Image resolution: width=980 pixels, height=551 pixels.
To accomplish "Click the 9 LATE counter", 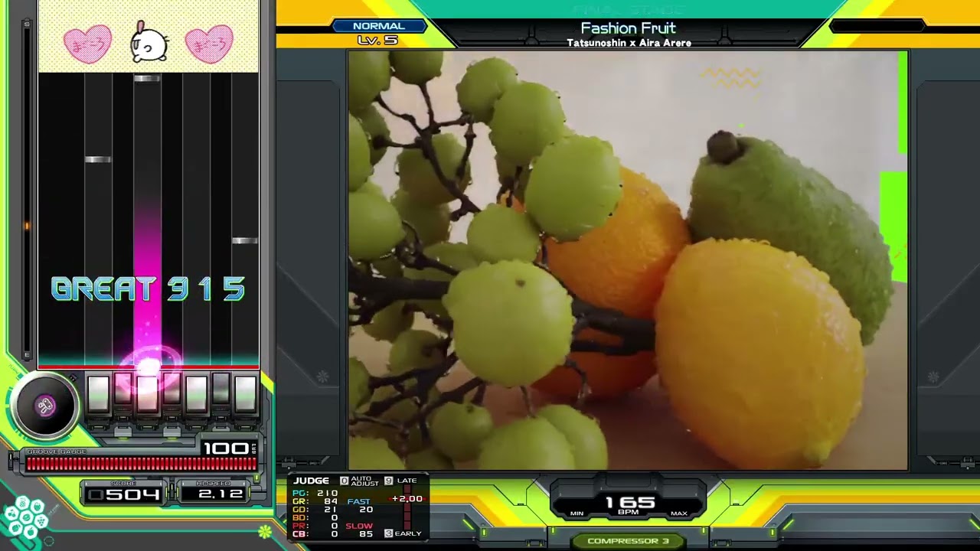I will [x=401, y=481].
